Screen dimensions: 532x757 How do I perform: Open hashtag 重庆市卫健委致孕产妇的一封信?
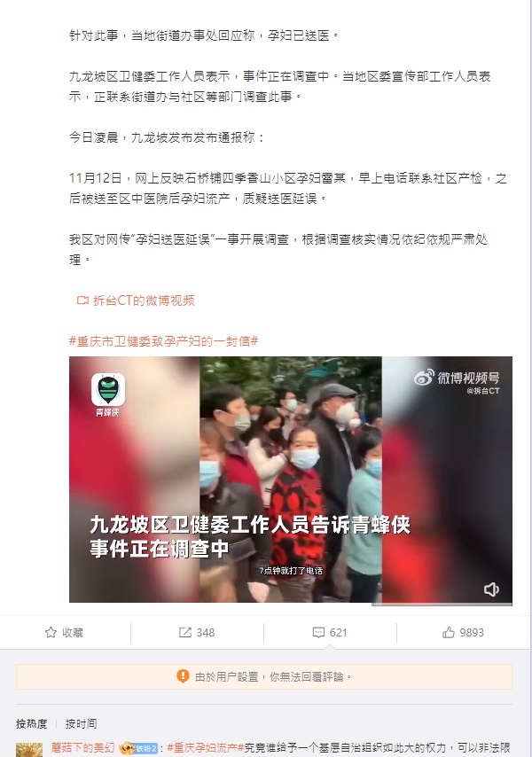pos(164,341)
